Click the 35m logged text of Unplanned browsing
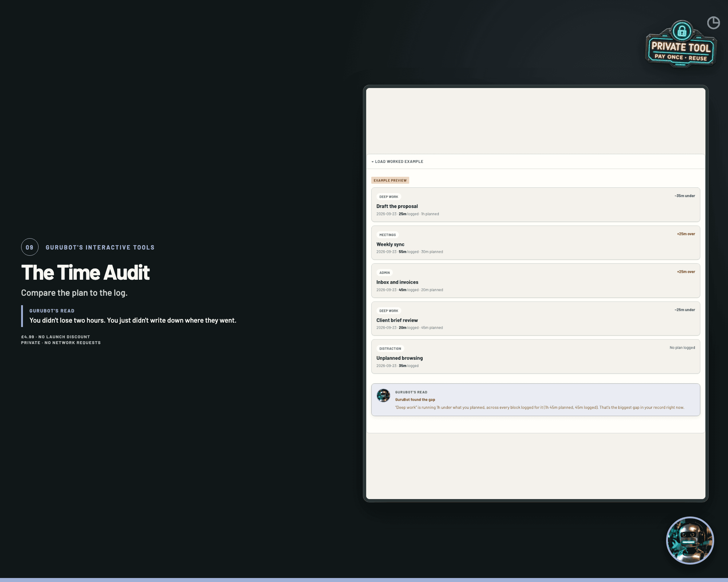The width and height of the screenshot is (728, 582). point(408,366)
